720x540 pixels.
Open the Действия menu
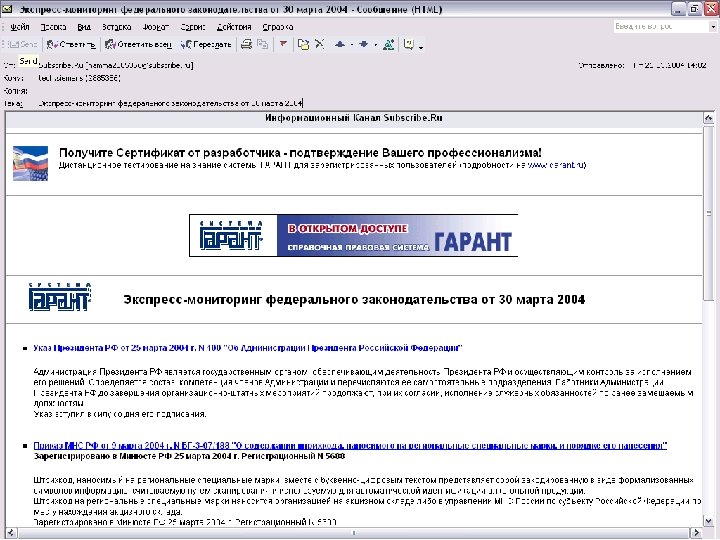[234, 27]
